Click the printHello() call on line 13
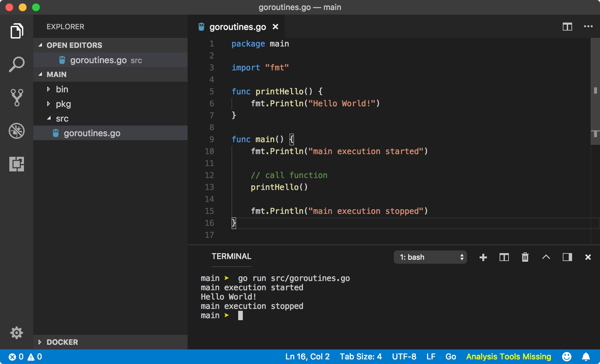Viewport: 600px width, 364px height. (279, 187)
